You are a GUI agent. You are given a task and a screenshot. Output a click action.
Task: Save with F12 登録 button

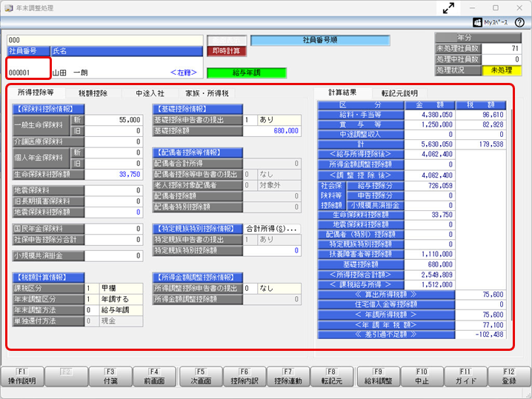point(509,377)
